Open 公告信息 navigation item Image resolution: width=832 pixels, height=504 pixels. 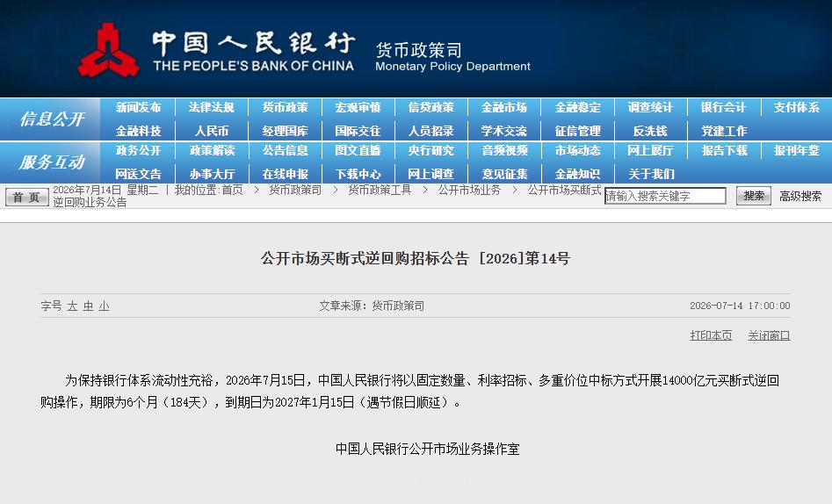coord(285,151)
